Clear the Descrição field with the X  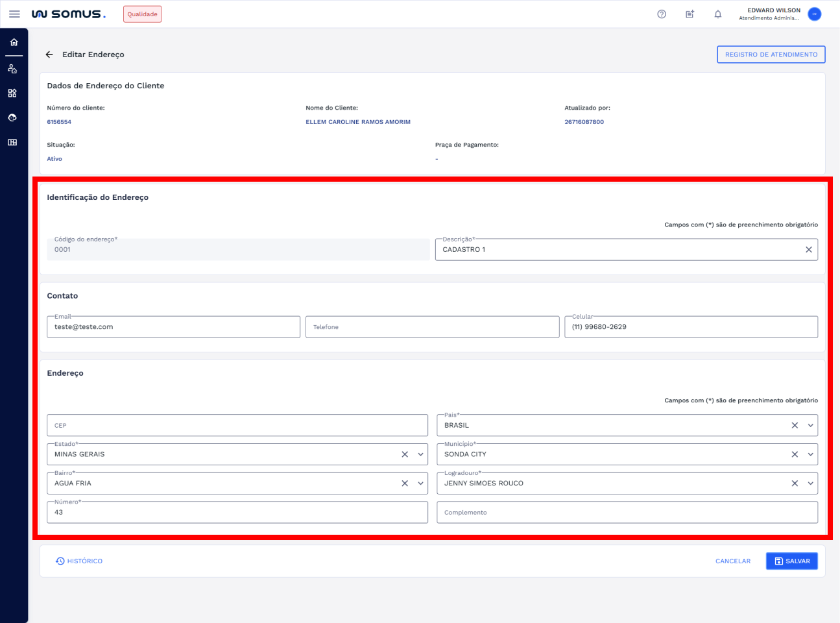pos(808,250)
